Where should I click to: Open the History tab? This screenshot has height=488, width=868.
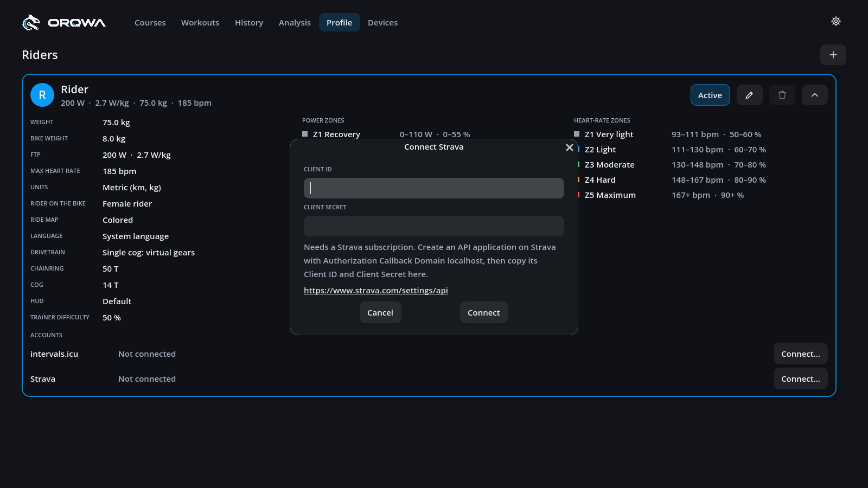tap(249, 23)
